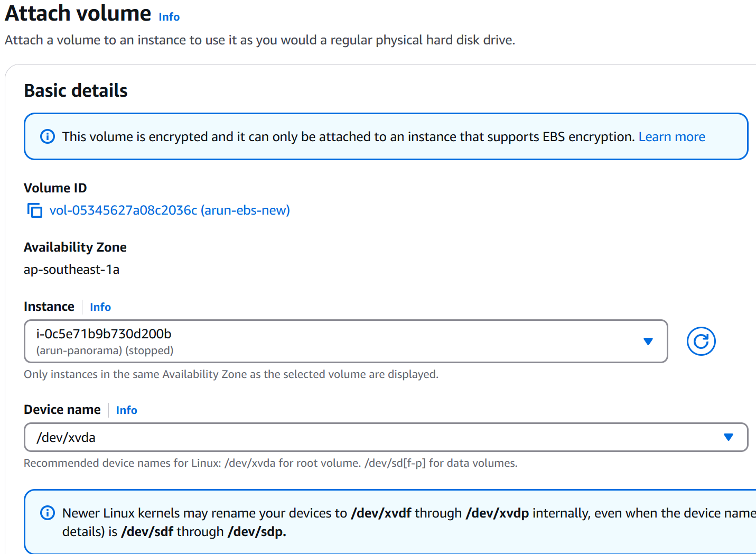Open the Instance dropdown arrow
Screen dimensions: 756x554
point(648,341)
